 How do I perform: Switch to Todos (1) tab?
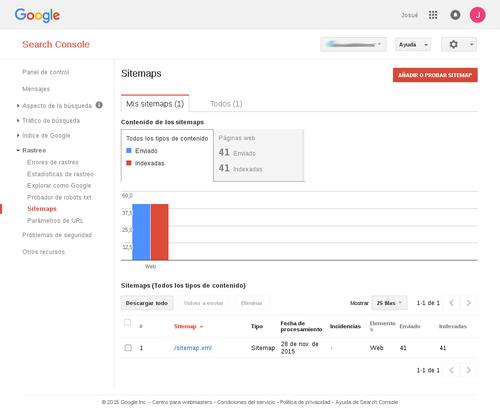[x=226, y=104]
